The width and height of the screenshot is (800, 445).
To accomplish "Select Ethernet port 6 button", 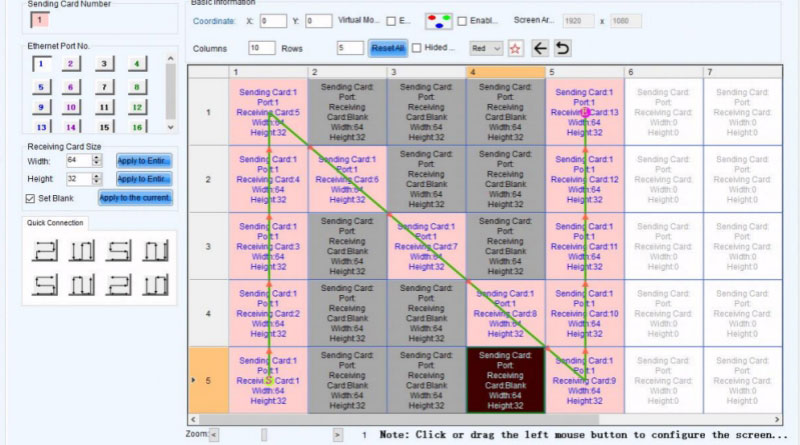I will pyautogui.click(x=70, y=87).
